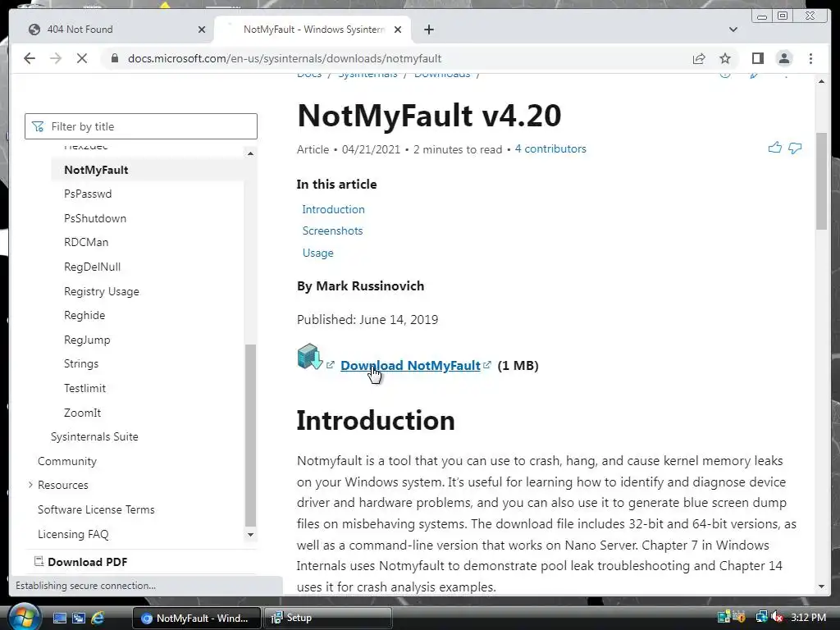The width and height of the screenshot is (840, 630).
Task: Click the Download NotMyFault link
Action: (x=410, y=365)
